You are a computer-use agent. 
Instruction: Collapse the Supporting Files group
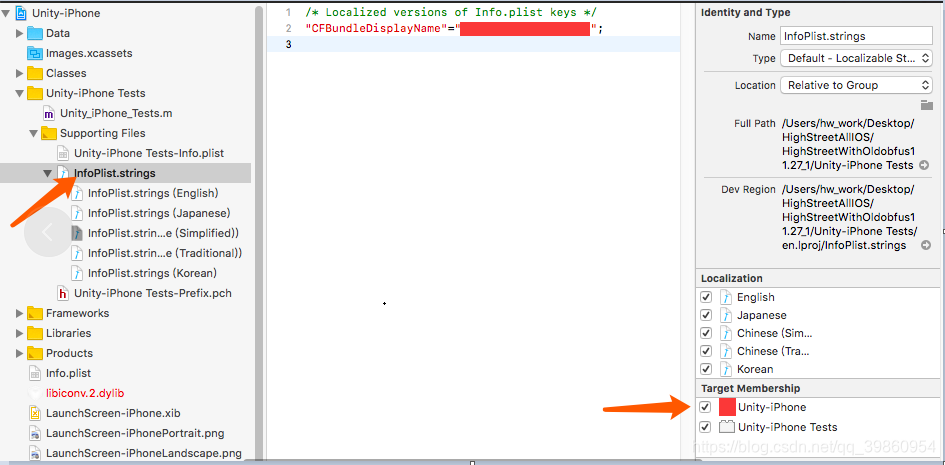34,133
